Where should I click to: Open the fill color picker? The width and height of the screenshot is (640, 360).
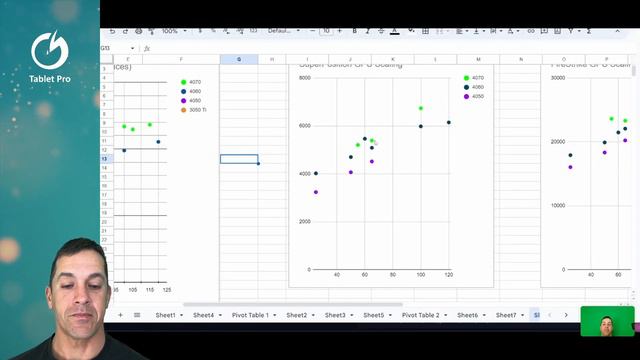click(x=411, y=31)
